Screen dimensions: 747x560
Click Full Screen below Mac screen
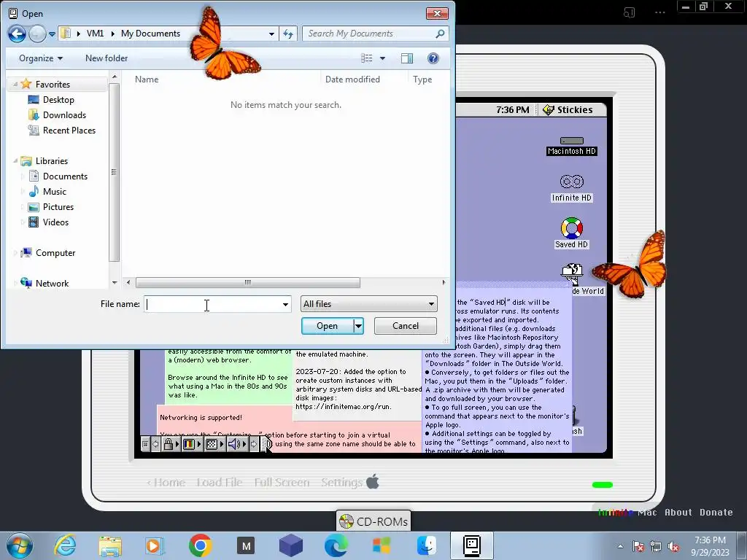[282, 483]
